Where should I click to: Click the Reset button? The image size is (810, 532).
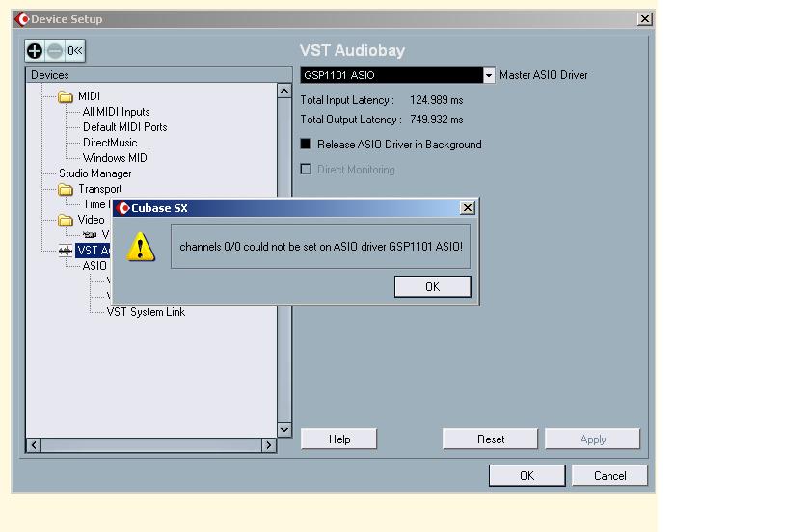click(490, 439)
